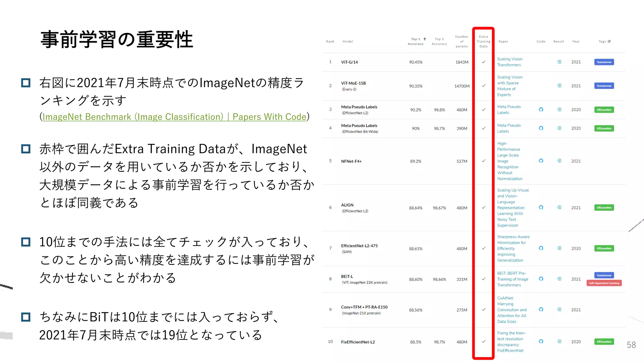Screen dimensions: 644x362
Task: Click extra training data checkmark for Conv+TFM+PT-RA-E150
Action: (484, 310)
